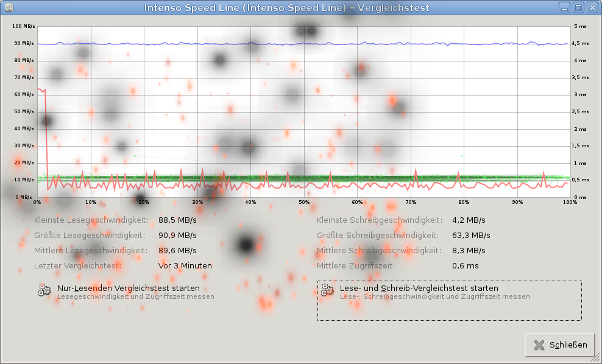
Task: Click the label Größte Lesegeschwindigkeit
Action: (x=90, y=235)
